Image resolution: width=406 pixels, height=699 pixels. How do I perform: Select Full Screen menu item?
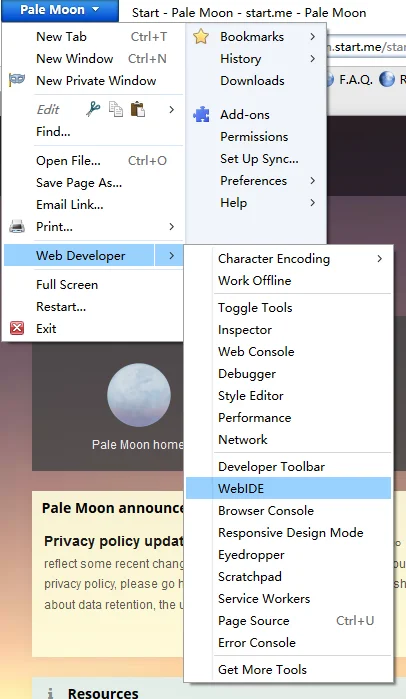click(94, 284)
